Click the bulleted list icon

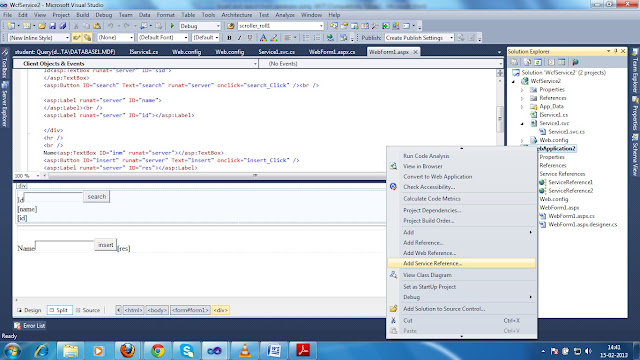point(306,38)
